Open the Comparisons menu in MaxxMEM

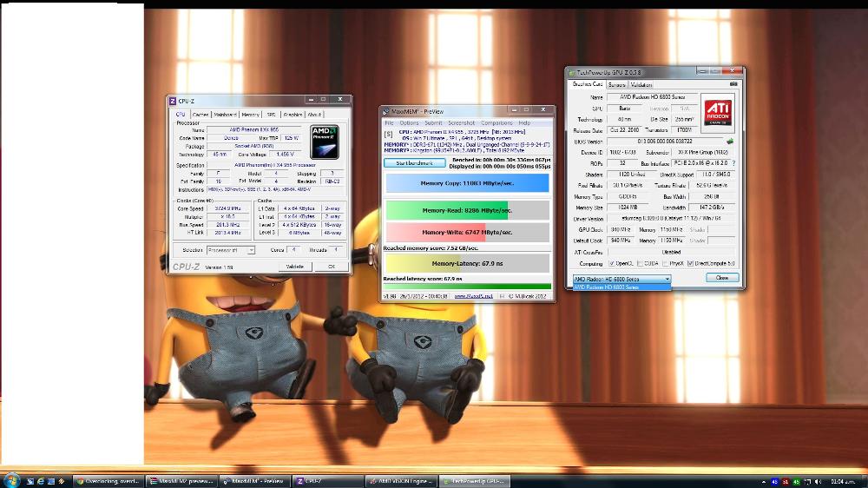pyautogui.click(x=496, y=123)
